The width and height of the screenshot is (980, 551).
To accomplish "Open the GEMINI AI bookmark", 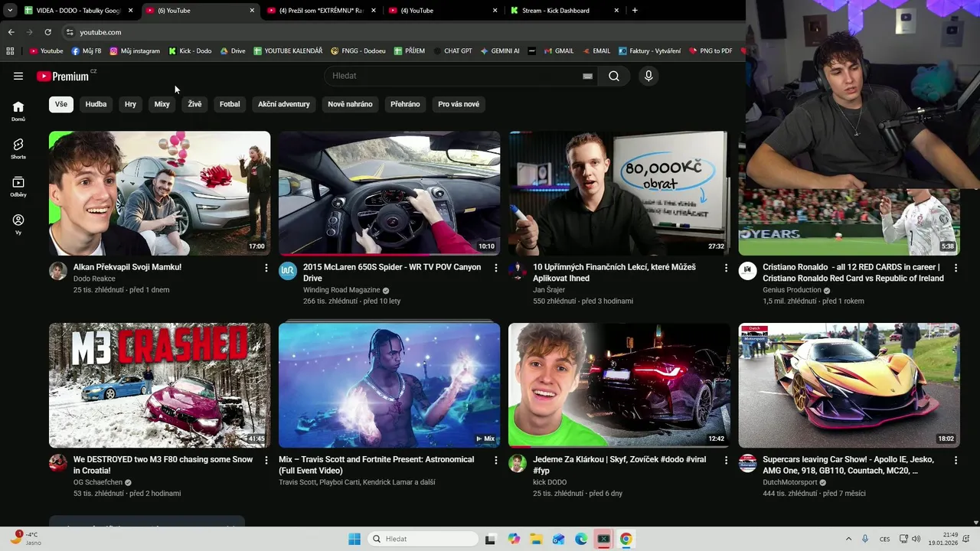I will (x=500, y=51).
